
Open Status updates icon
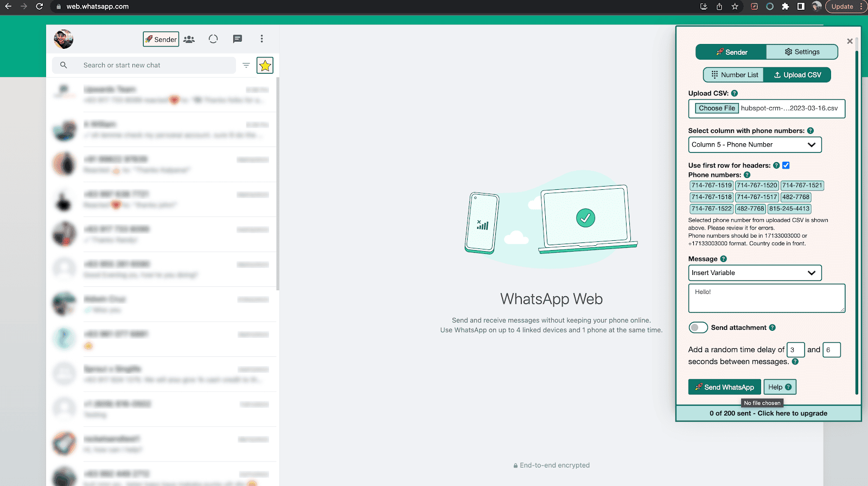click(213, 39)
